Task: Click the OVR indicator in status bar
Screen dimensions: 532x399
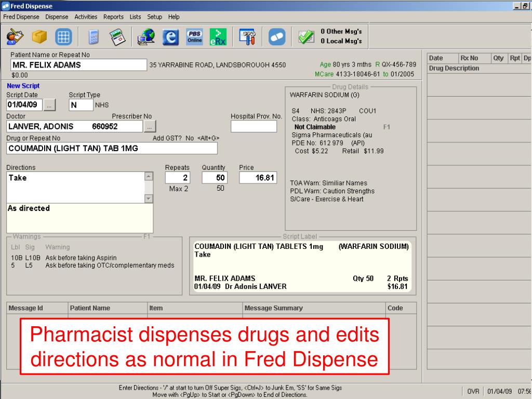Action: click(x=473, y=391)
